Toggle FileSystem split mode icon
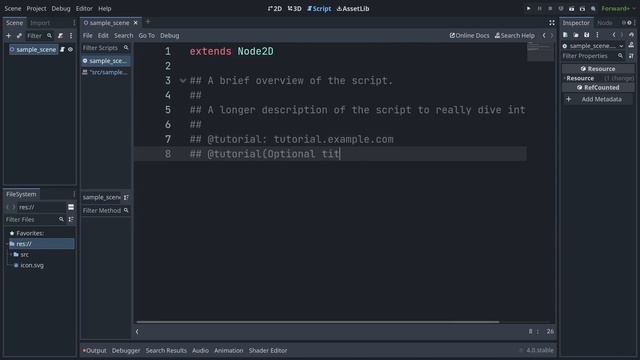Image resolution: width=640 pixels, height=360 pixels. (x=71, y=207)
